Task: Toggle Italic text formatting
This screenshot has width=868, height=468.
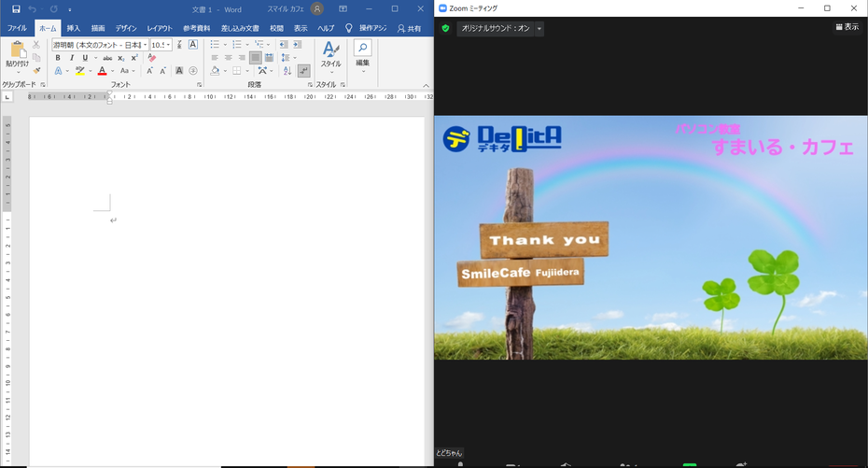Action: pyautogui.click(x=71, y=58)
